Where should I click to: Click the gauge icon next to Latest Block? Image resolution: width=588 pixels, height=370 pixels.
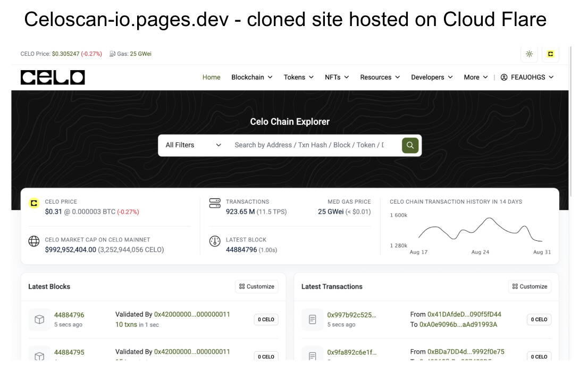click(215, 241)
